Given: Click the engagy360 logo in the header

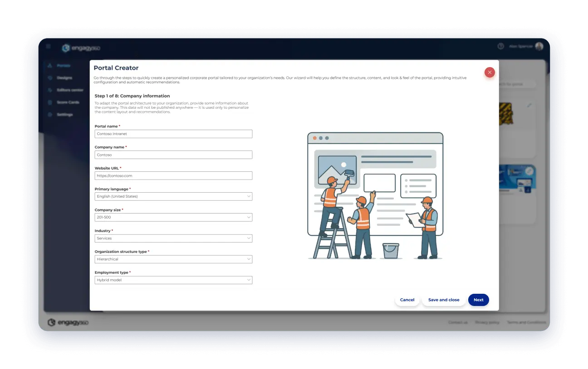Looking at the screenshot, I should (x=81, y=48).
